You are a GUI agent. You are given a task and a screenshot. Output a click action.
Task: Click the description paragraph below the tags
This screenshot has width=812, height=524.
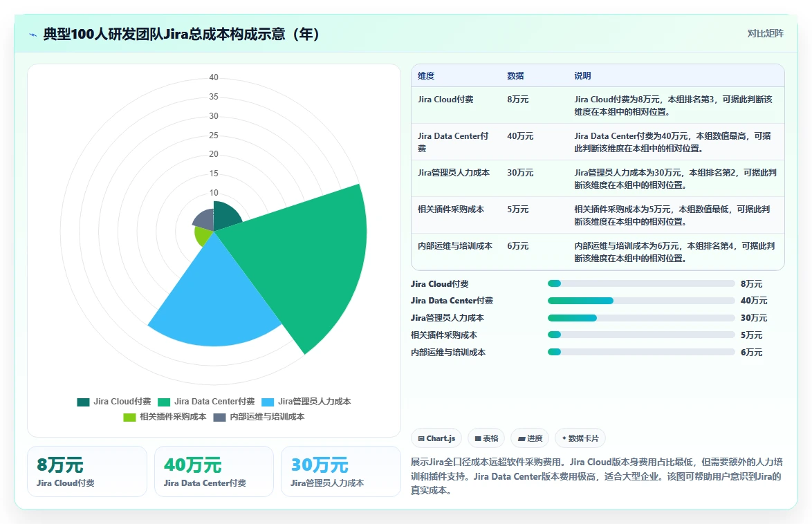(x=597, y=476)
